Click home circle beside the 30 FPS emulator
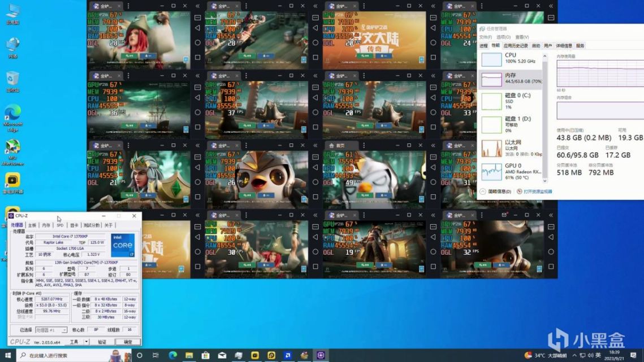The width and height of the screenshot is (644, 362). (x=315, y=252)
